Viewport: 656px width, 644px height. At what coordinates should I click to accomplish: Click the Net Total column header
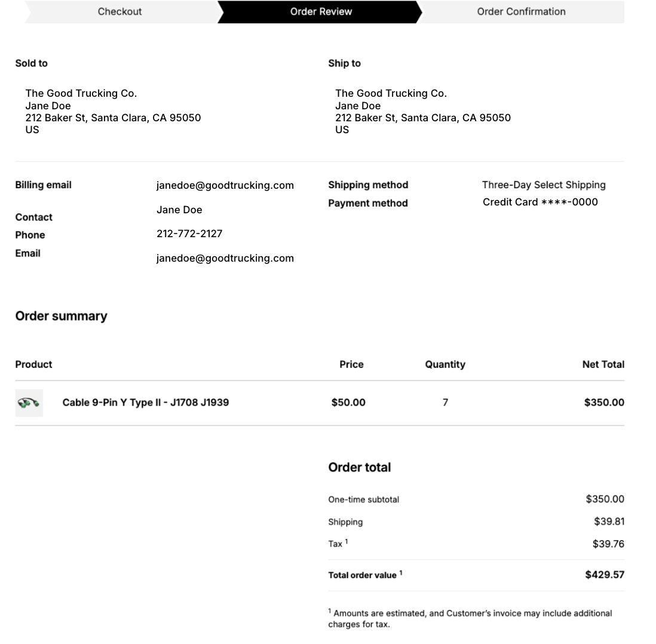[x=603, y=364]
